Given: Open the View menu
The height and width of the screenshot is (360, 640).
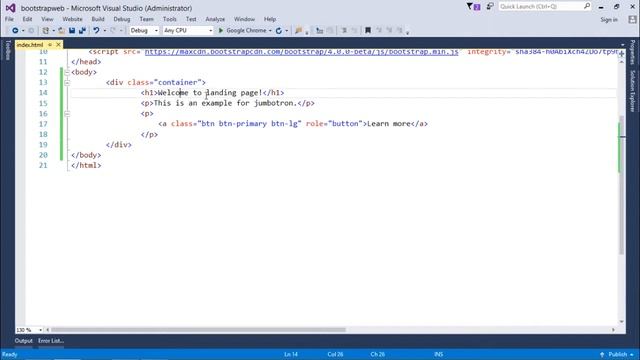Looking at the screenshot, I should coord(47,19).
